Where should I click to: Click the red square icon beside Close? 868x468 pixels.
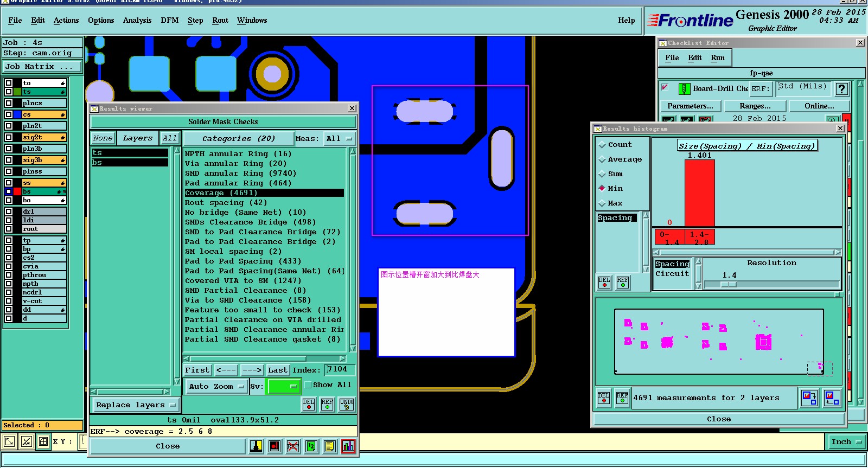(275, 446)
